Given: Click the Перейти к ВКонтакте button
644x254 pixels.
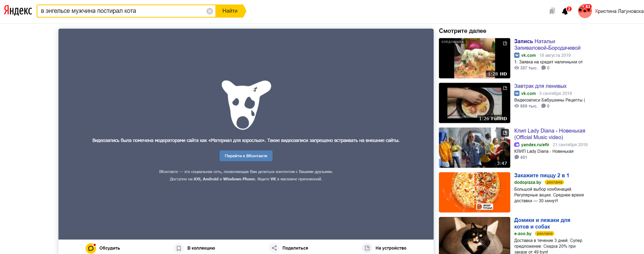Looking at the screenshot, I should [x=246, y=156].
